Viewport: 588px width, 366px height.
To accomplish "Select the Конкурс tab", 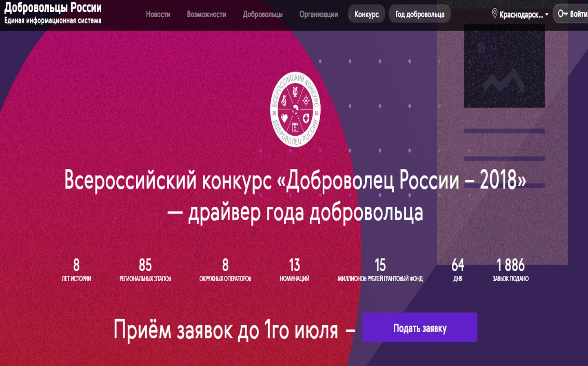I will coord(366,14).
